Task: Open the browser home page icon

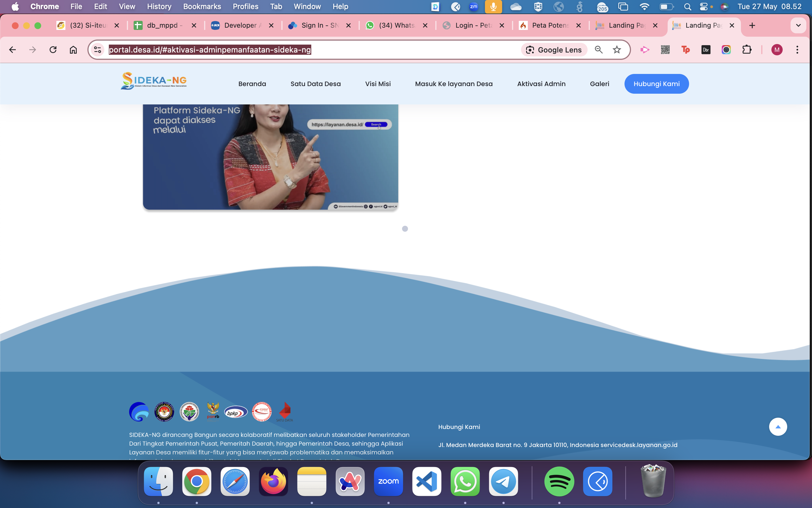Action: click(73, 50)
